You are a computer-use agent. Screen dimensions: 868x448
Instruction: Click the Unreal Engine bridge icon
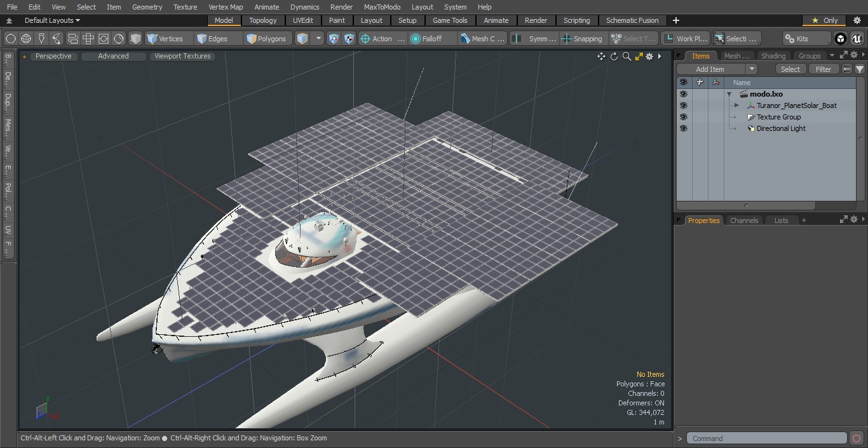point(857,39)
